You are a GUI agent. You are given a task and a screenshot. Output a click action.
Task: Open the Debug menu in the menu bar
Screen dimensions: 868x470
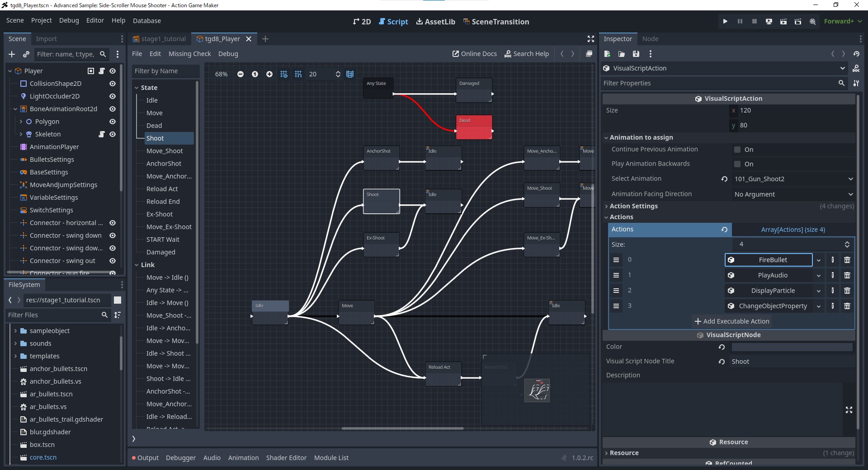pos(69,20)
